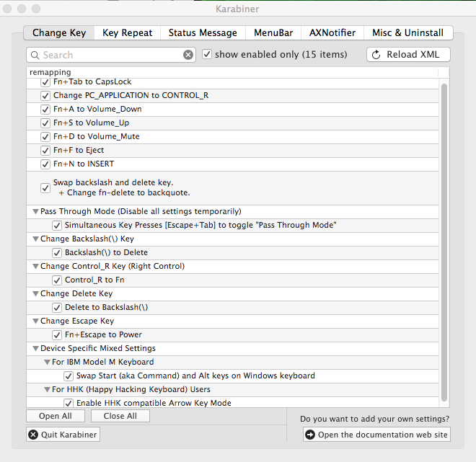
Task: Collapse Change Escape Key group
Action: click(x=35, y=321)
